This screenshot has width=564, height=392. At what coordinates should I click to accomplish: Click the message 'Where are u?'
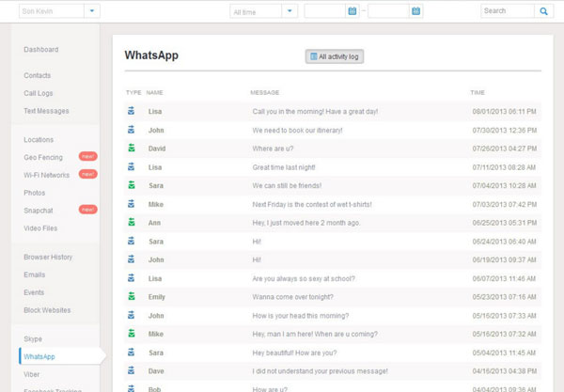[273, 149]
